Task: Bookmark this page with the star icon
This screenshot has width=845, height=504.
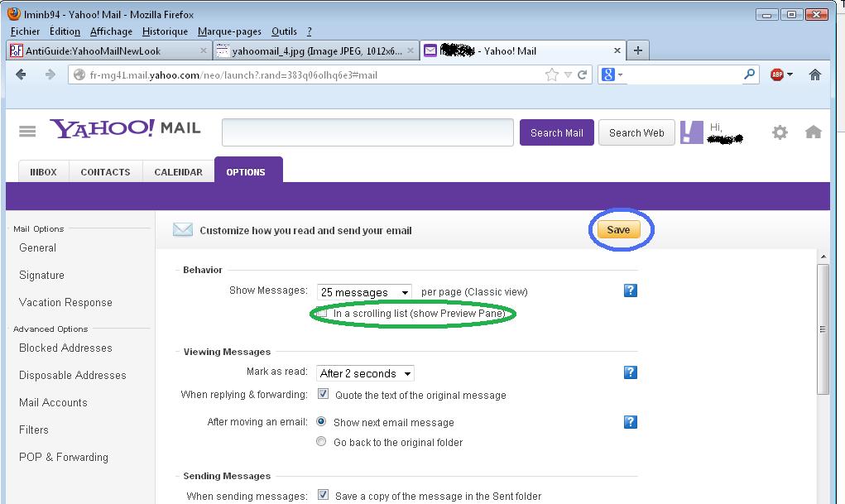Action: [551, 74]
